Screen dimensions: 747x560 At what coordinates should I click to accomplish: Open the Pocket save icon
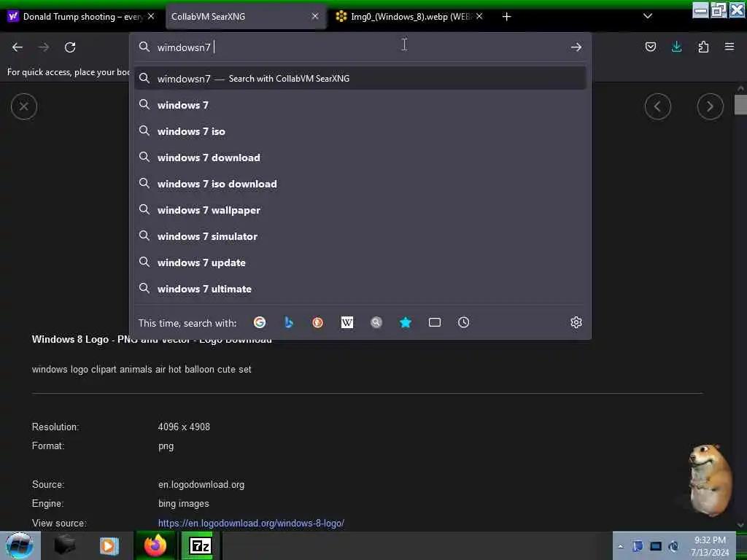point(650,47)
